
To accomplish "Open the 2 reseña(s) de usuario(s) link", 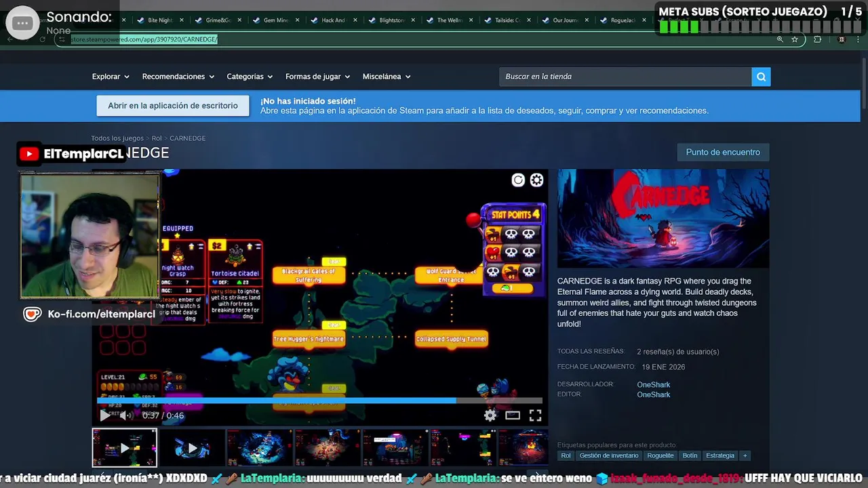I will [677, 352].
